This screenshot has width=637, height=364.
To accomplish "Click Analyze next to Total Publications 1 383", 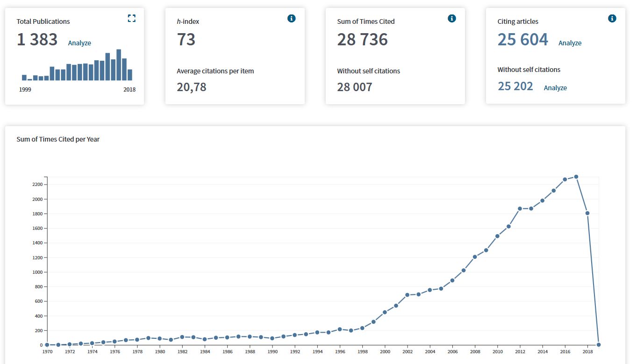I will coord(79,43).
